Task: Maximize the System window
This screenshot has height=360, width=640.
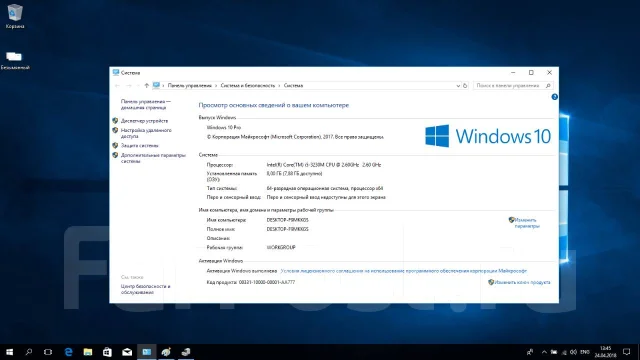Action: pyautogui.click(x=531, y=73)
